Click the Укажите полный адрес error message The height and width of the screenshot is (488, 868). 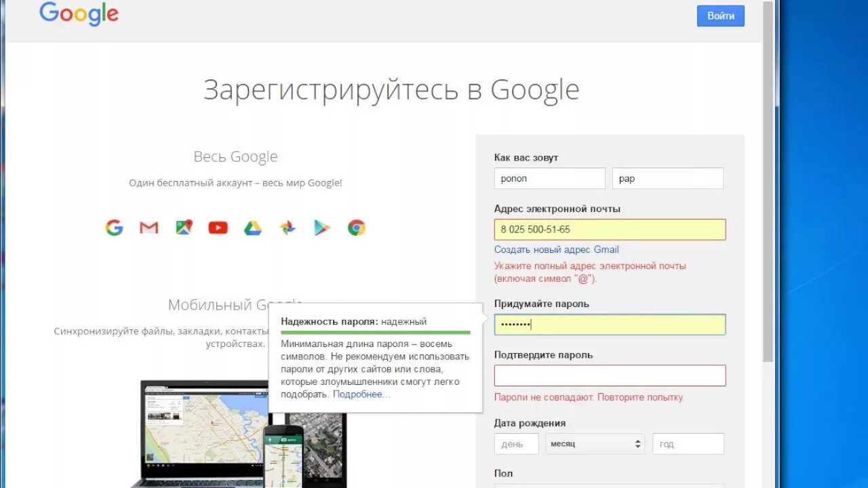(590, 272)
